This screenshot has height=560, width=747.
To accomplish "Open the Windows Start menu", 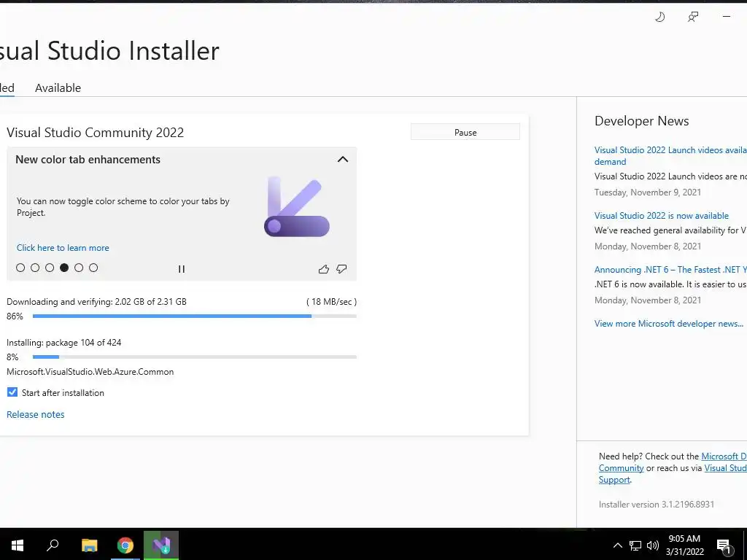I will tap(18, 545).
